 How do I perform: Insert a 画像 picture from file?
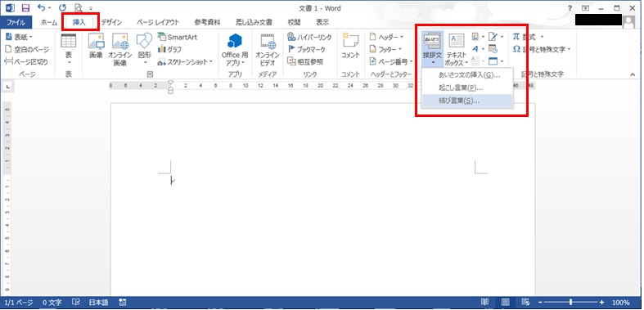pos(96,47)
